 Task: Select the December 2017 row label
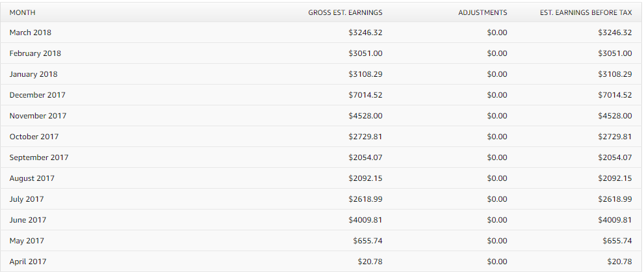click(38, 95)
